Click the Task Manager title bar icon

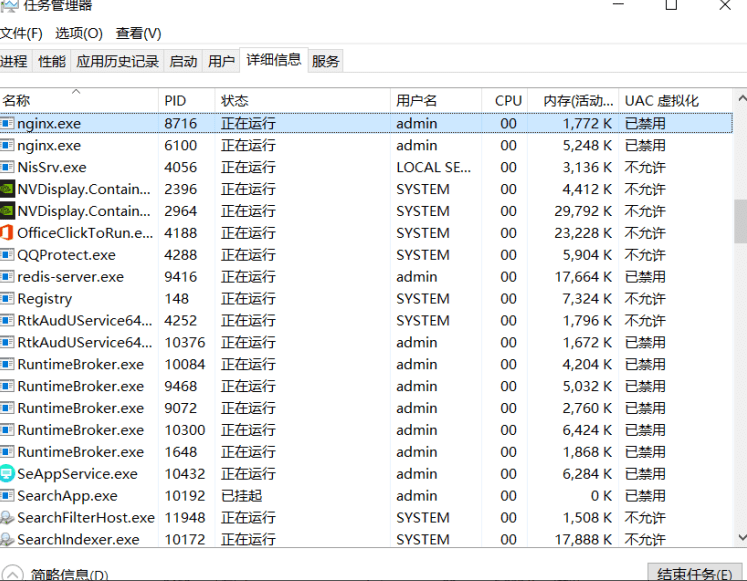coord(8,5)
